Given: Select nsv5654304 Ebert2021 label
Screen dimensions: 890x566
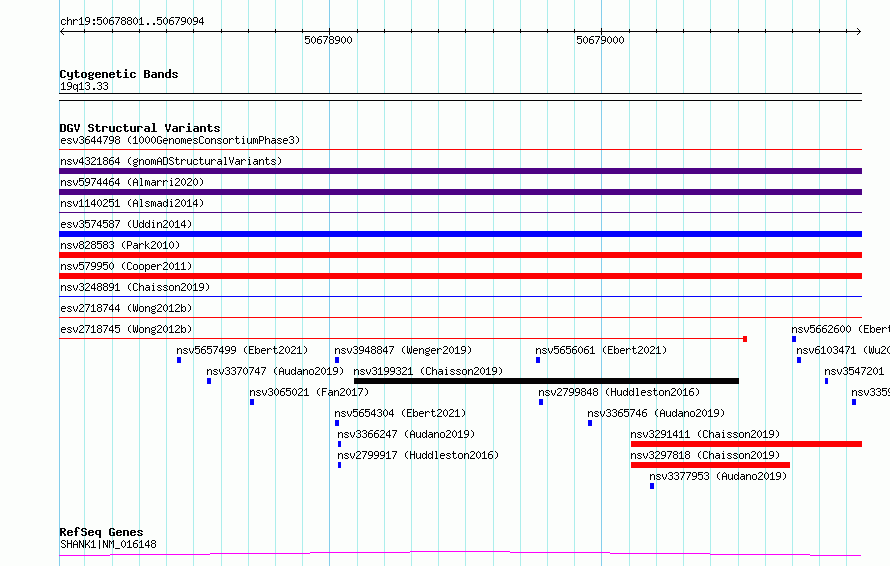Looking at the screenshot, I should [400, 413].
